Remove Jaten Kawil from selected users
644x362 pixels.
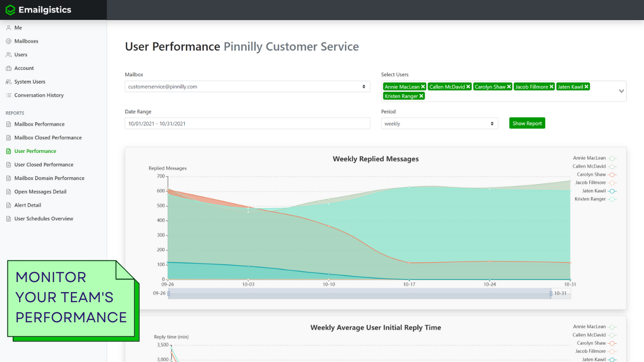587,86
